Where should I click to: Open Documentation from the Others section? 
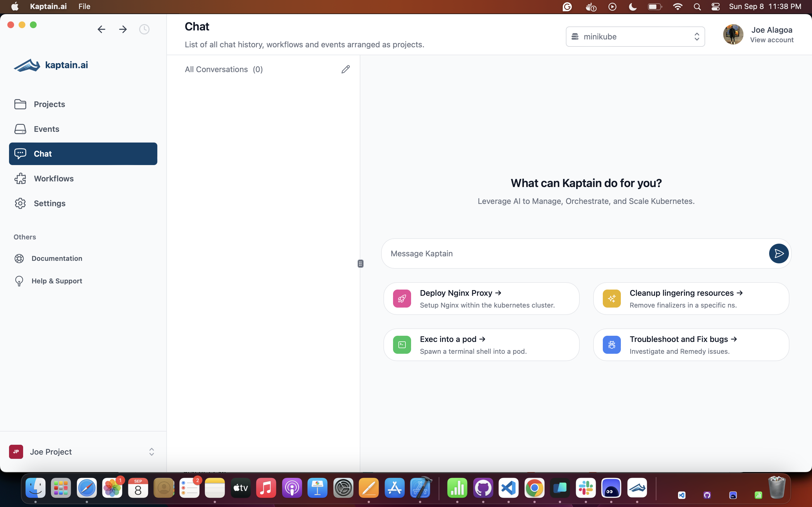57,258
